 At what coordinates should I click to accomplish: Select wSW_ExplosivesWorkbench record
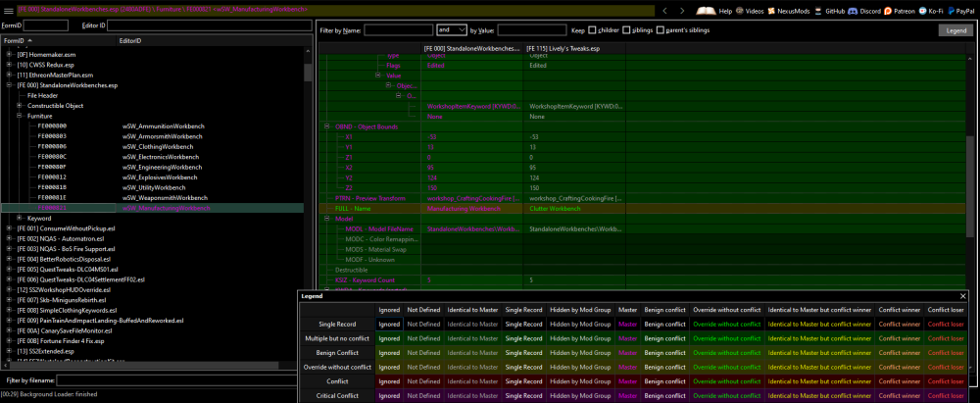point(160,177)
